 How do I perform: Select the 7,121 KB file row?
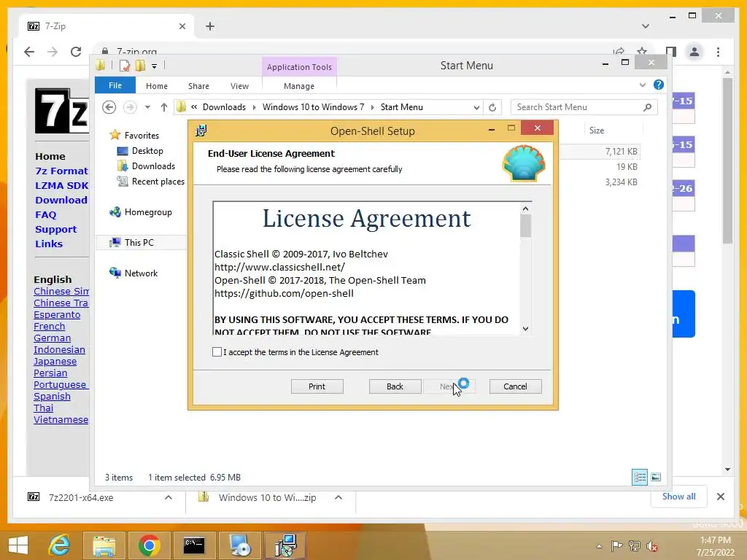600,152
